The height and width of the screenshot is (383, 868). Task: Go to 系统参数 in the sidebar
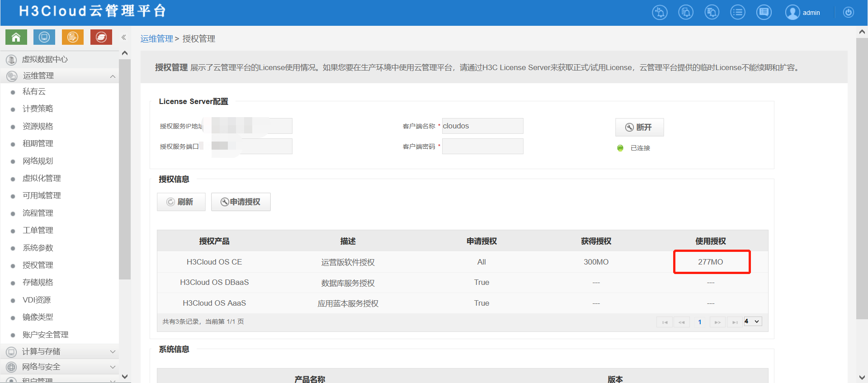[38, 248]
